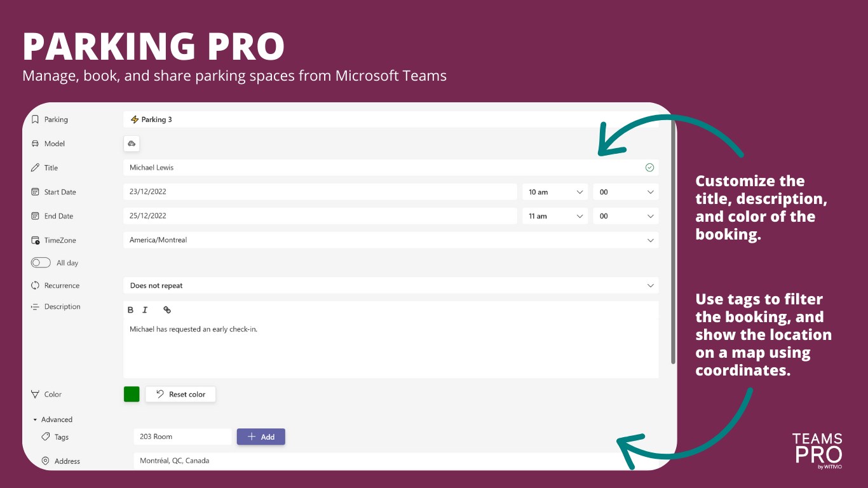Image resolution: width=868 pixels, height=488 pixels.
Task: Click the Title field with Michael Lewis
Action: coord(391,168)
